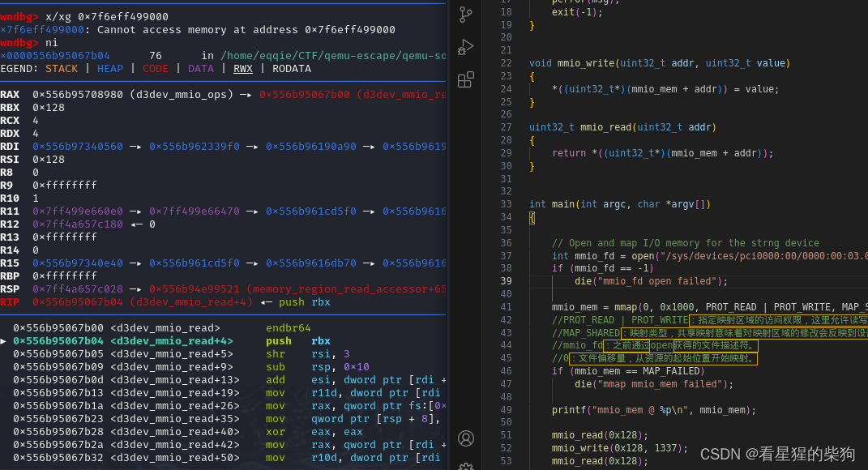Click the 'ni' command at the pwndbg prompt

click(52, 43)
